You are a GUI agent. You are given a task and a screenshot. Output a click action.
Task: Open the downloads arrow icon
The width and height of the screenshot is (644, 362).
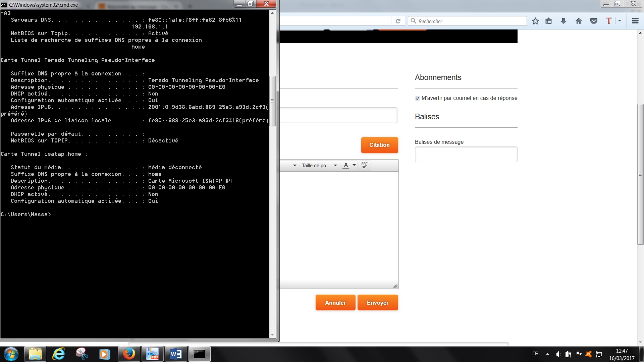563,21
